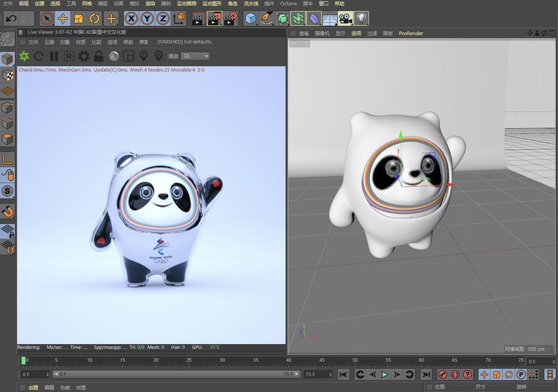Start Octane render with green logo
Screen dimensions: 558x392
coord(24,56)
